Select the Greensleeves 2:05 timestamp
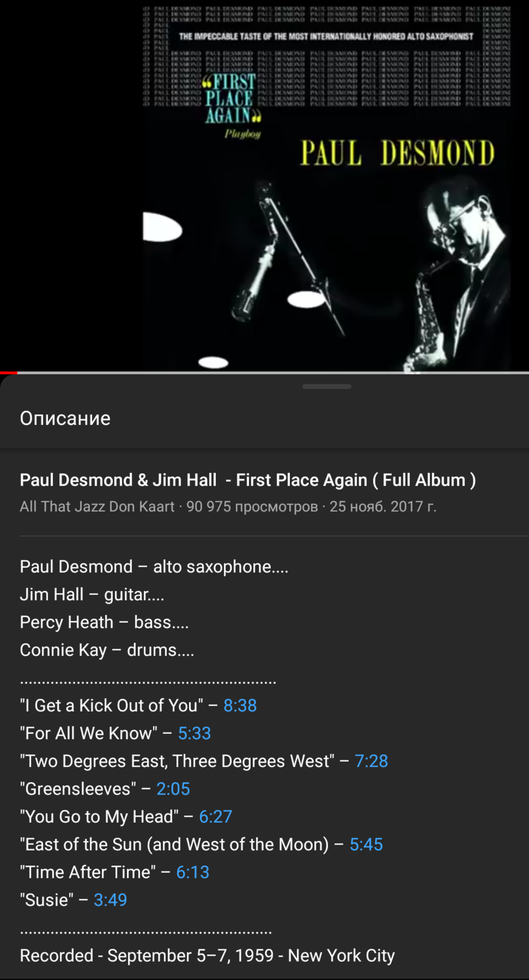 click(x=173, y=789)
